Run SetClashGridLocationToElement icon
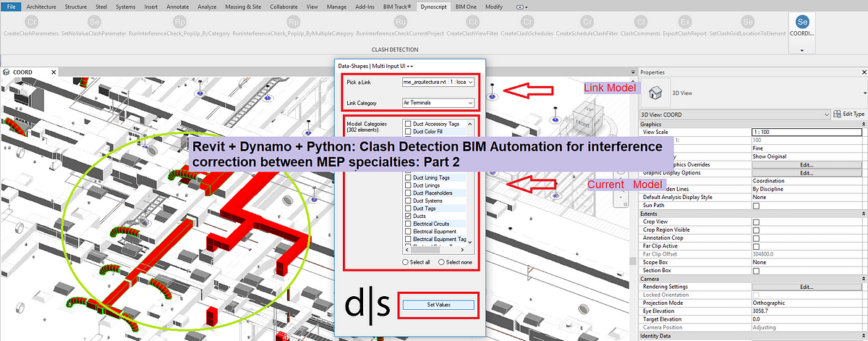The width and height of the screenshot is (868, 341). point(747,22)
